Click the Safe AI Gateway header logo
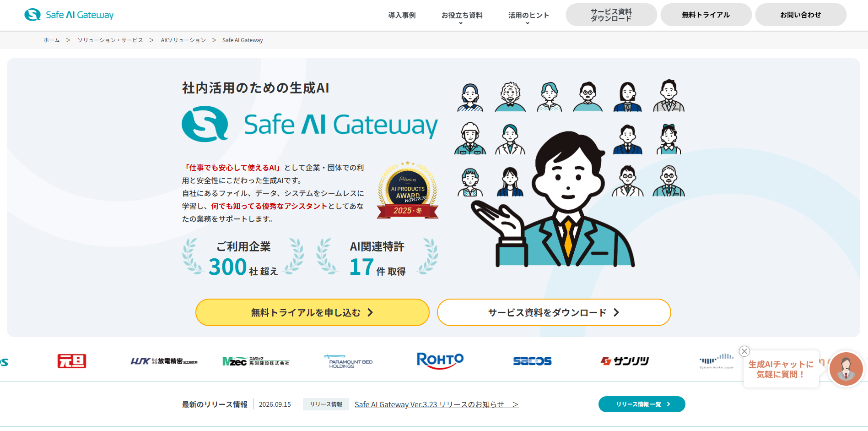The width and height of the screenshot is (868, 431). click(x=69, y=15)
